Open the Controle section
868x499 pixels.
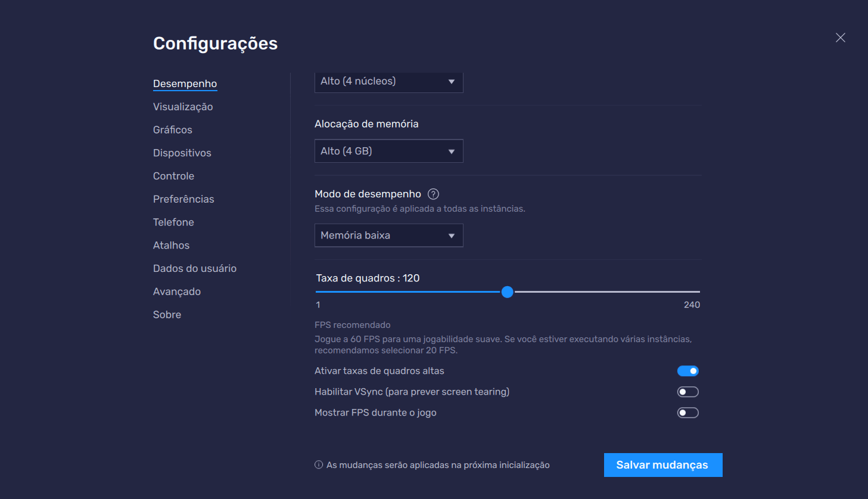[173, 176]
